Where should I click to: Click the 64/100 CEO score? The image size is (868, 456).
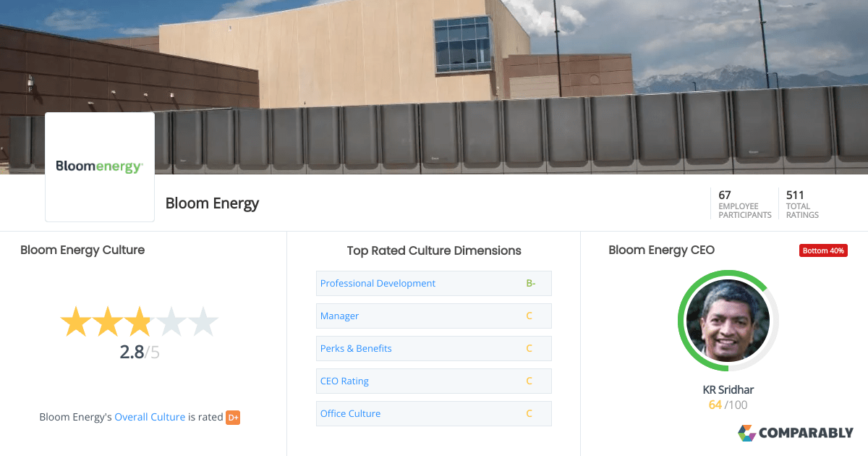coord(728,405)
